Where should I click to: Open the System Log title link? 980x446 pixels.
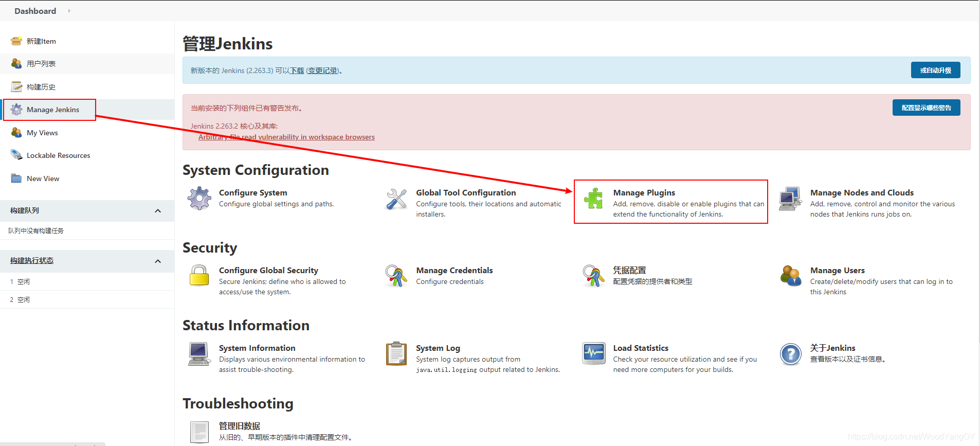point(438,348)
